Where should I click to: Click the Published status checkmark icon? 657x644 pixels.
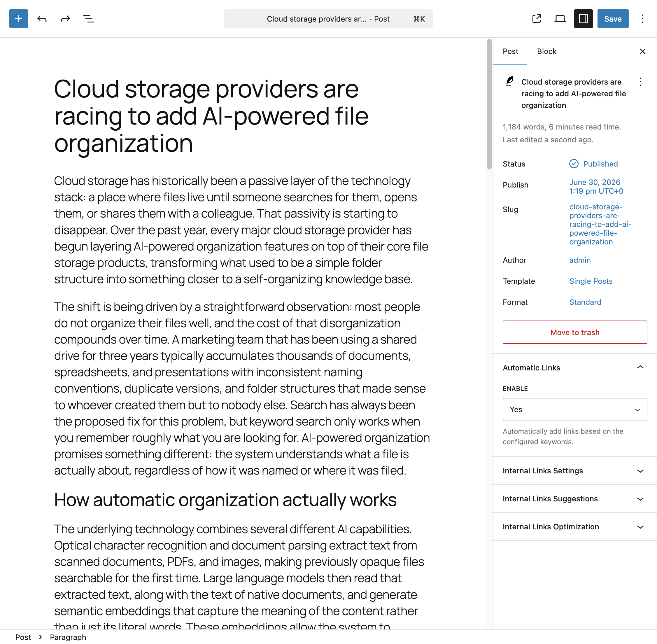click(574, 164)
